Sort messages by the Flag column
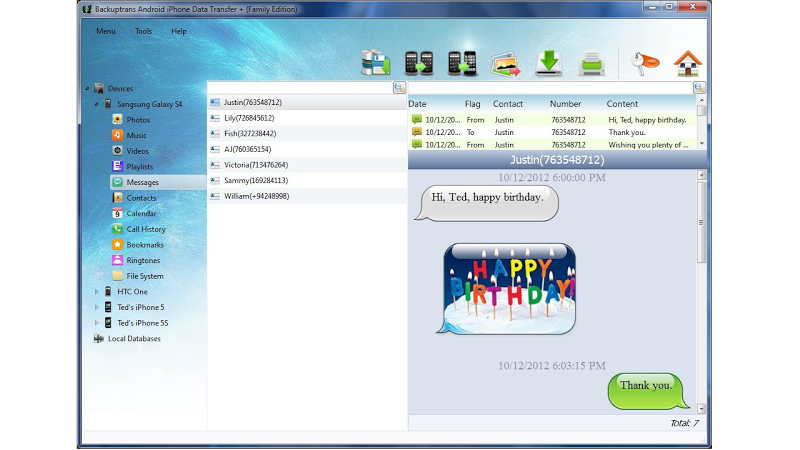Viewport: 800px width, 450px height. (x=472, y=104)
